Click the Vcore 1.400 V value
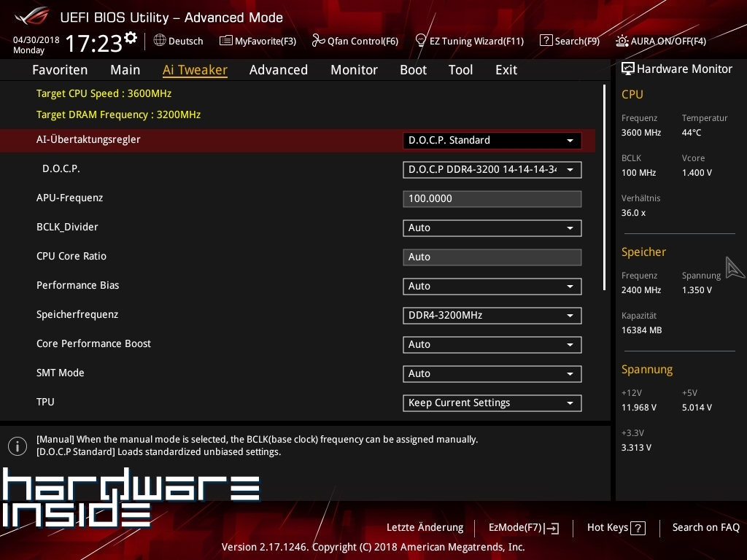Image resolution: width=747 pixels, height=560 pixels. pyautogui.click(x=697, y=173)
